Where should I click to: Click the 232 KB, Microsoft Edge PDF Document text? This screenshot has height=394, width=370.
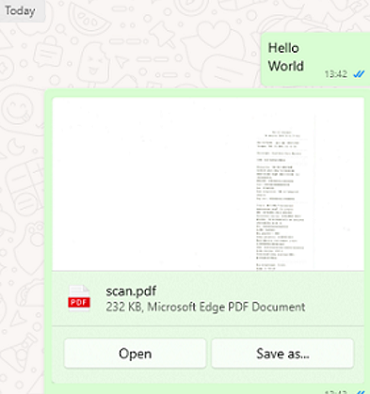[205, 307]
